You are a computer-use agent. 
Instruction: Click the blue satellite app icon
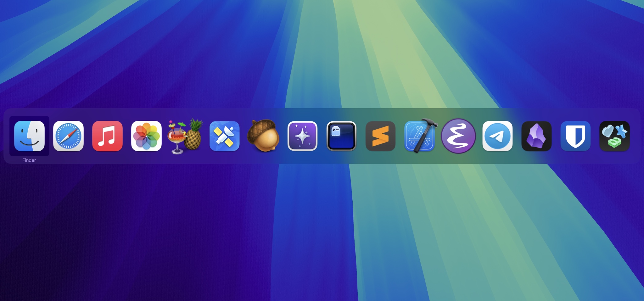[x=224, y=136]
